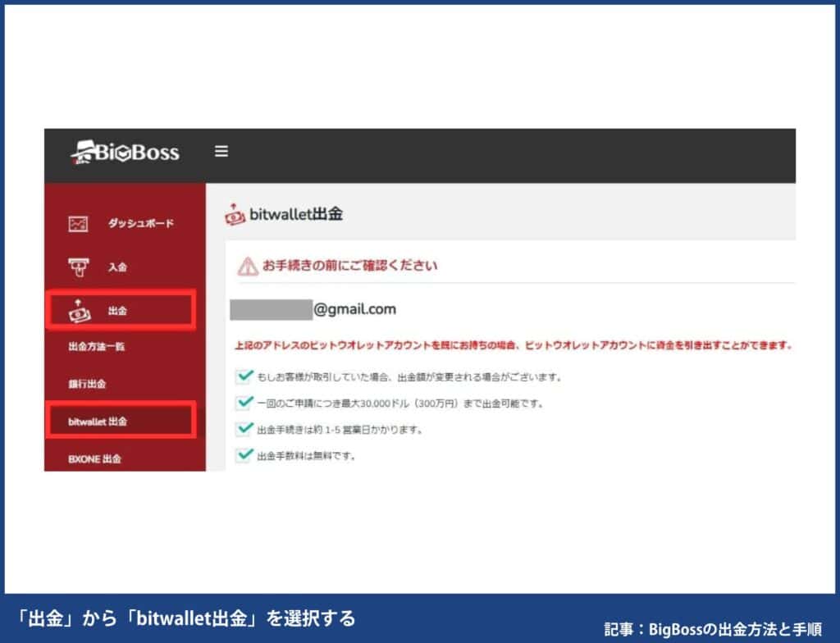Toggle checkbox for 1-5 営業日 notice
This screenshot has height=643, width=840.
(x=244, y=429)
